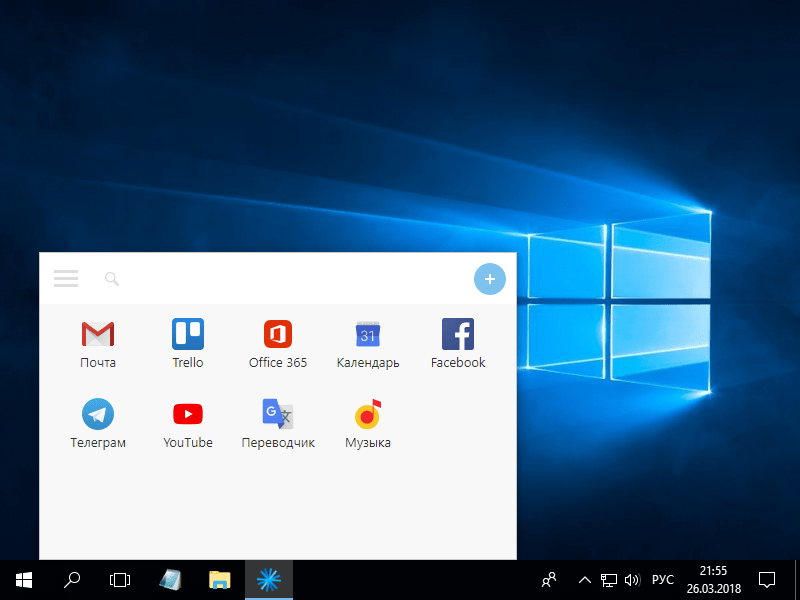Click the taskbar search magnifier
The width and height of the screenshot is (800, 600).
(72, 579)
